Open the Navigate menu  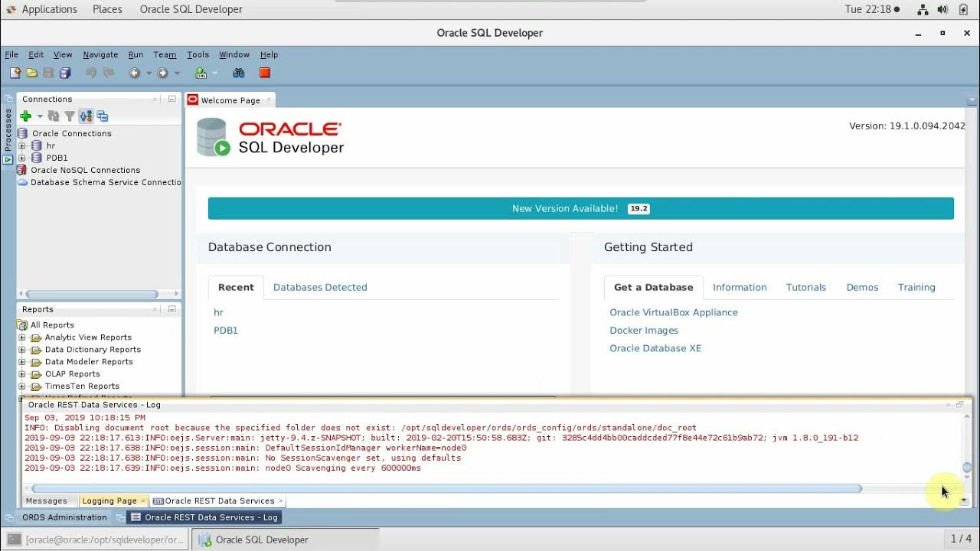(x=100, y=54)
